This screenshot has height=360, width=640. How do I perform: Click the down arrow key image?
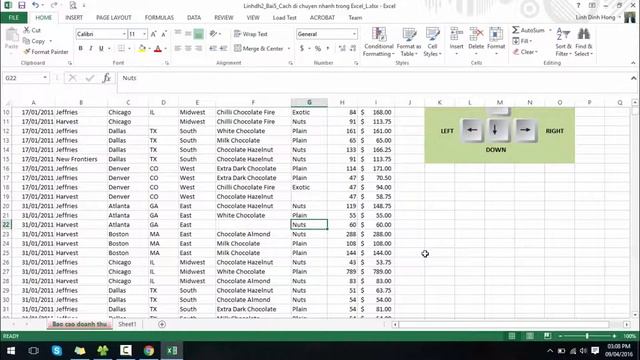pos(498,131)
